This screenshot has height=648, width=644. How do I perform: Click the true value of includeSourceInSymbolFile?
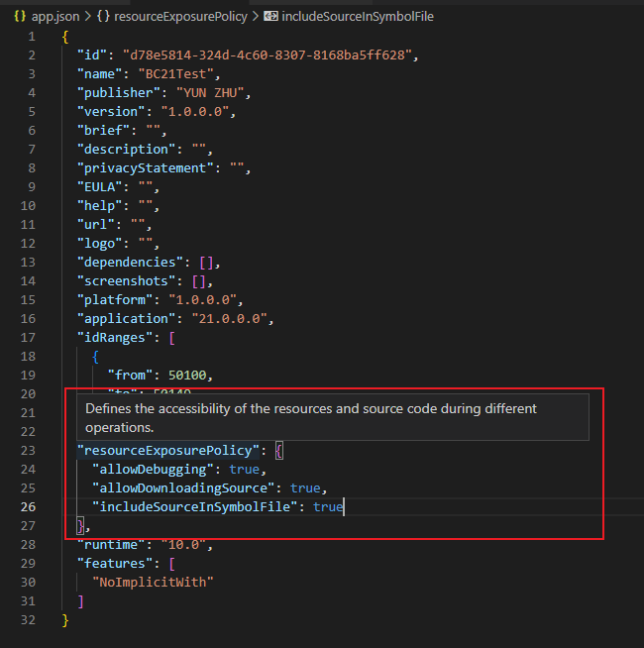tap(328, 507)
